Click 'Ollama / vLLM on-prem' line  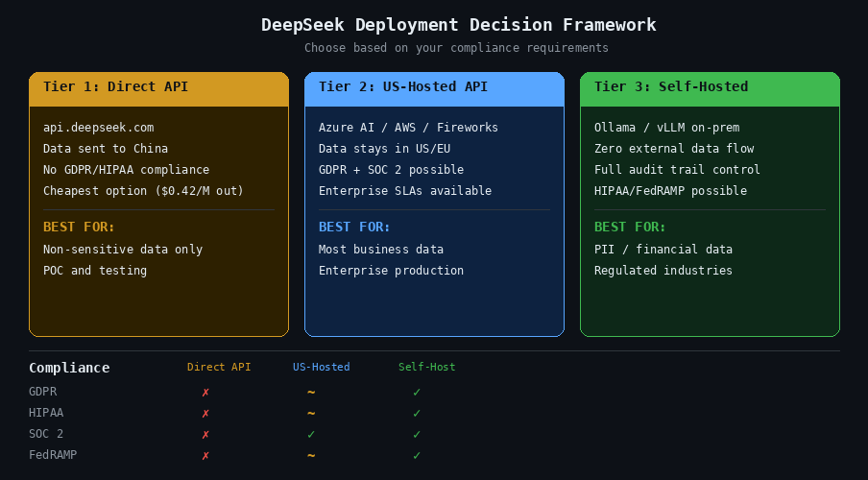[666, 128]
